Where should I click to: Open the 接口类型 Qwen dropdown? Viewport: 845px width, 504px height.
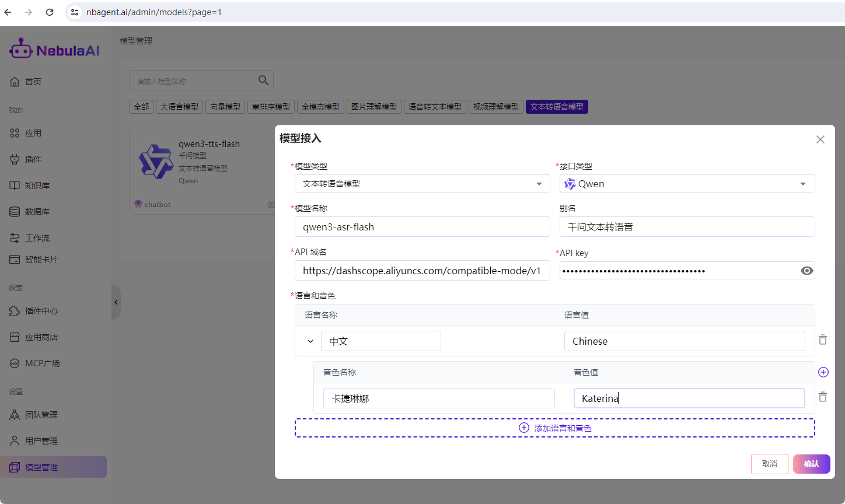pyautogui.click(x=687, y=184)
